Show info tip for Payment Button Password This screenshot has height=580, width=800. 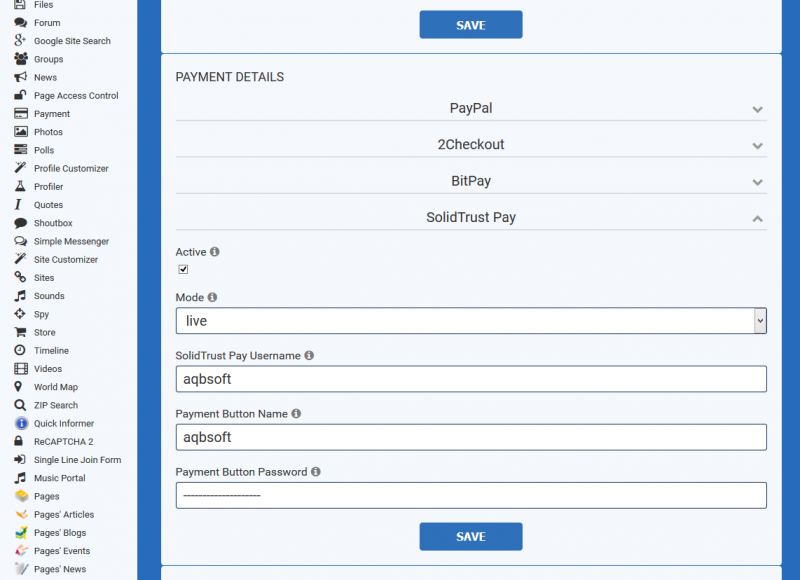click(316, 471)
